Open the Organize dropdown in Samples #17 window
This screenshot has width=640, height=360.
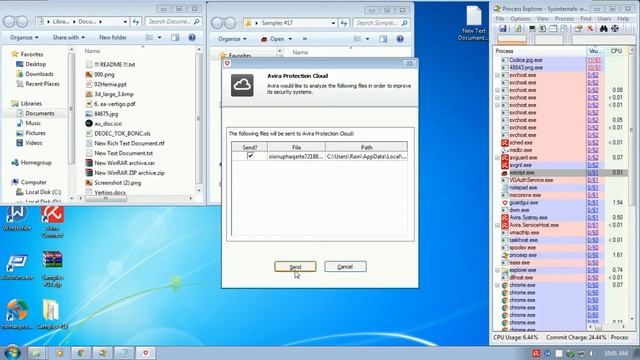coord(232,39)
